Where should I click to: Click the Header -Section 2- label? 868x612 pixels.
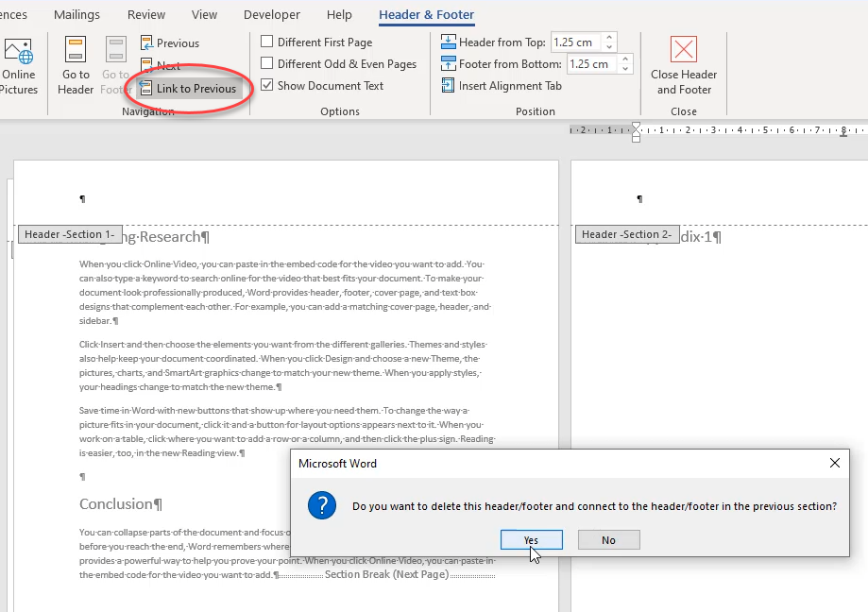tap(627, 234)
